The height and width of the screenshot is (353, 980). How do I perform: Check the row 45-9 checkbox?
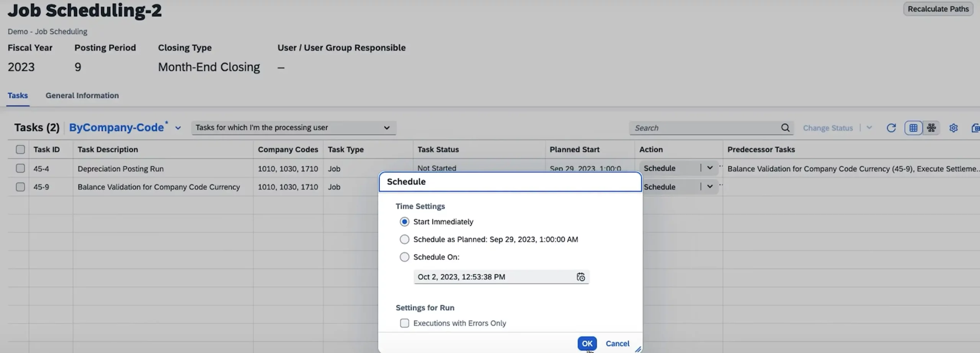pyautogui.click(x=20, y=187)
